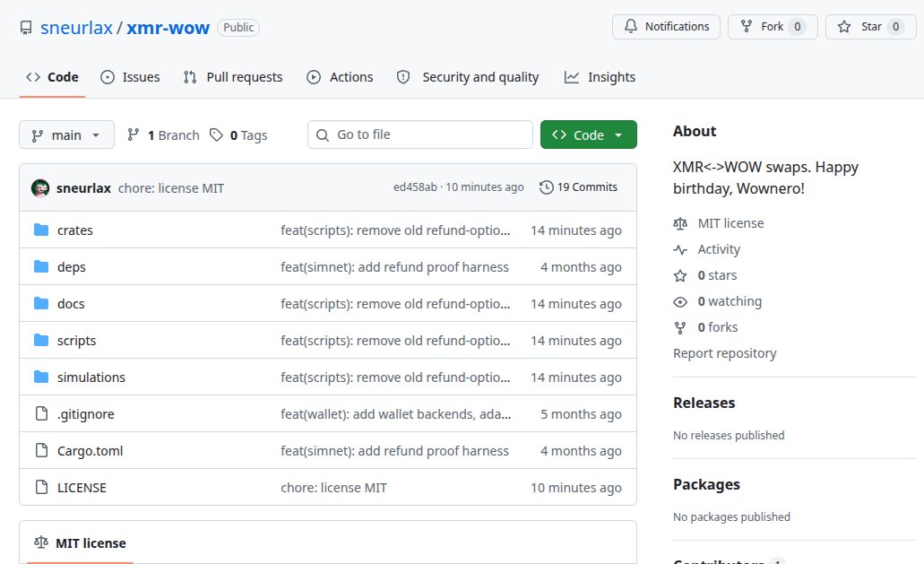Focus the Go to file search field
This screenshot has height=564, width=924.
(420, 135)
